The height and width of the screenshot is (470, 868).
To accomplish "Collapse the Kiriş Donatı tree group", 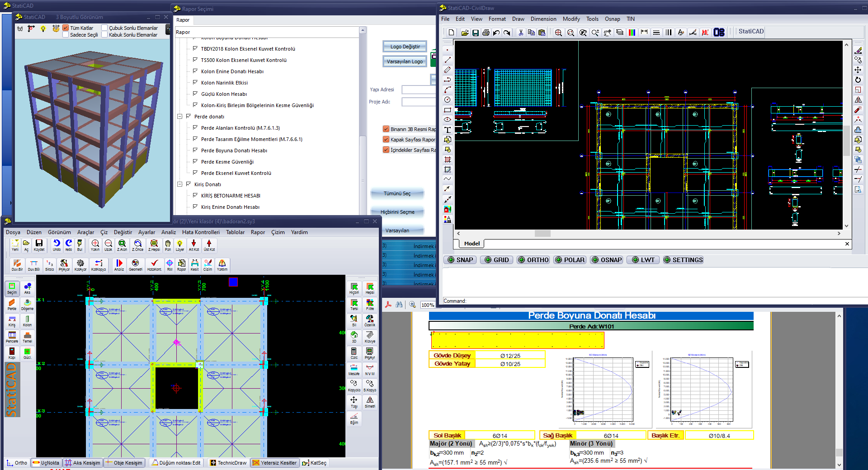I will click(179, 184).
